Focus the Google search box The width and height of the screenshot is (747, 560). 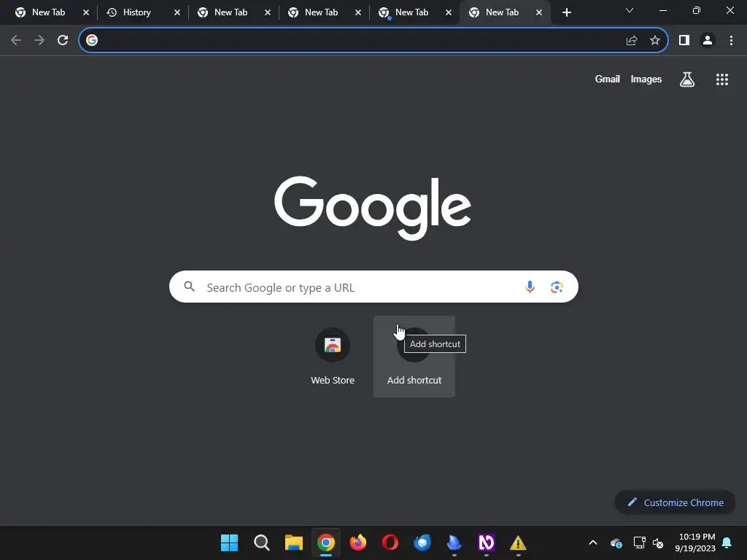pos(373,287)
